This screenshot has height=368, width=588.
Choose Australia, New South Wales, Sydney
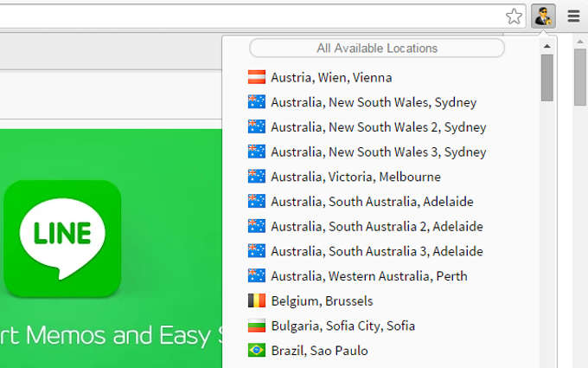pos(362,102)
